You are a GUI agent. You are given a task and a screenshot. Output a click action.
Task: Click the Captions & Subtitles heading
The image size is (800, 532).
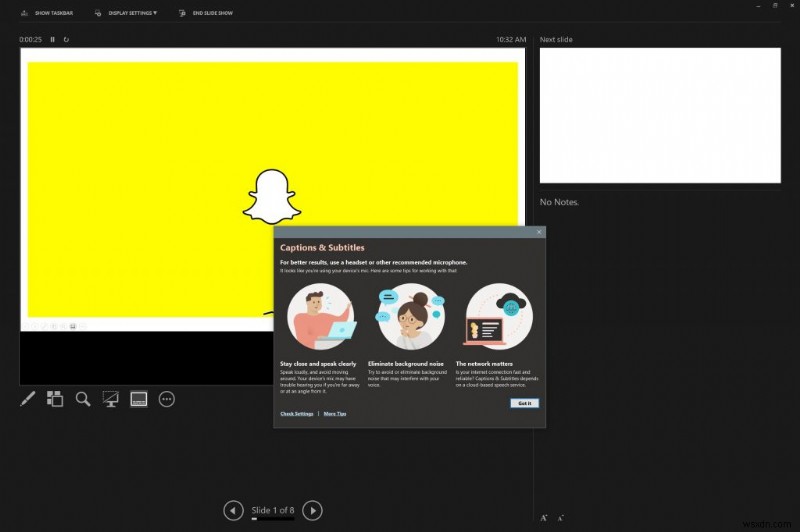click(322, 247)
